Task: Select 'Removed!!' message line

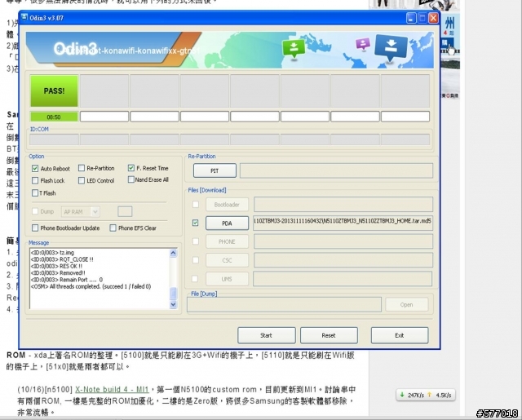Action: coord(58,272)
